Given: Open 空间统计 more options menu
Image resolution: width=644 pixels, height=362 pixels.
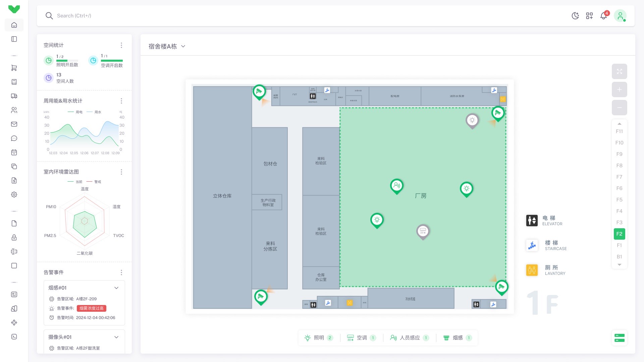Looking at the screenshot, I should [121, 45].
